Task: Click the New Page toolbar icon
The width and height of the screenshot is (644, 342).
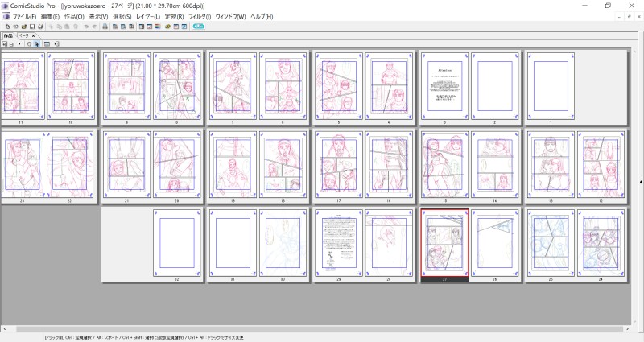Action: [8, 27]
